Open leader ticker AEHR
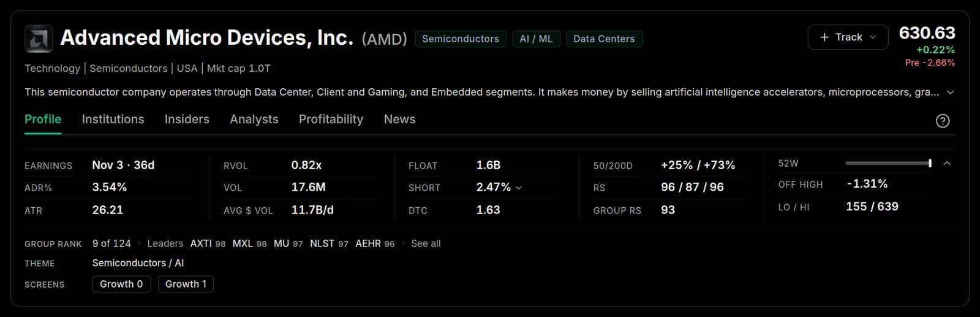 pyautogui.click(x=368, y=243)
